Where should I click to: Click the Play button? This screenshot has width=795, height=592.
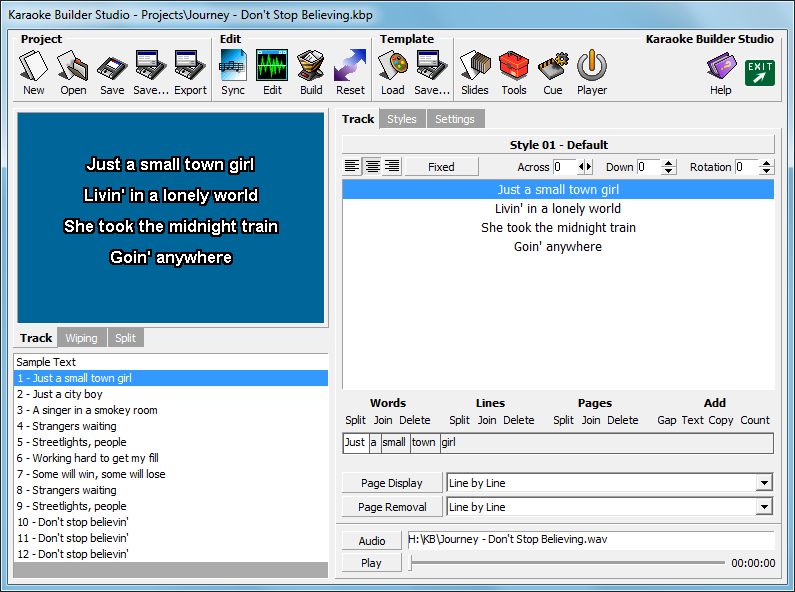click(372, 563)
